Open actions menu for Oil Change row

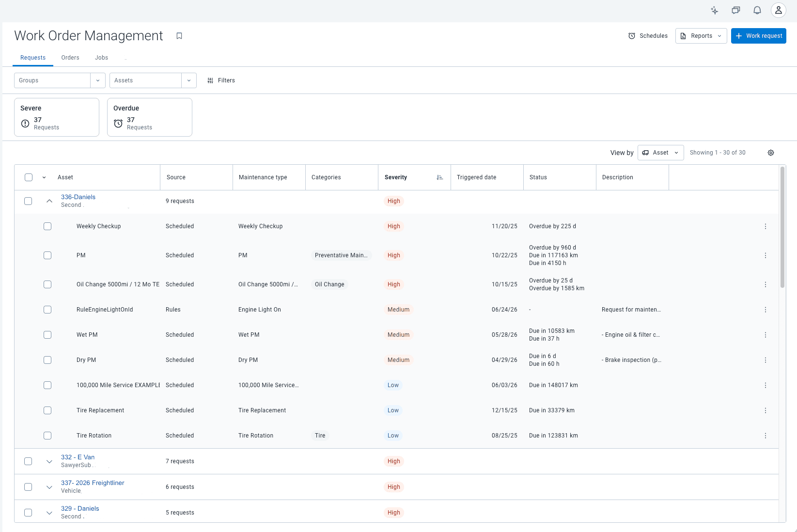pyautogui.click(x=766, y=284)
